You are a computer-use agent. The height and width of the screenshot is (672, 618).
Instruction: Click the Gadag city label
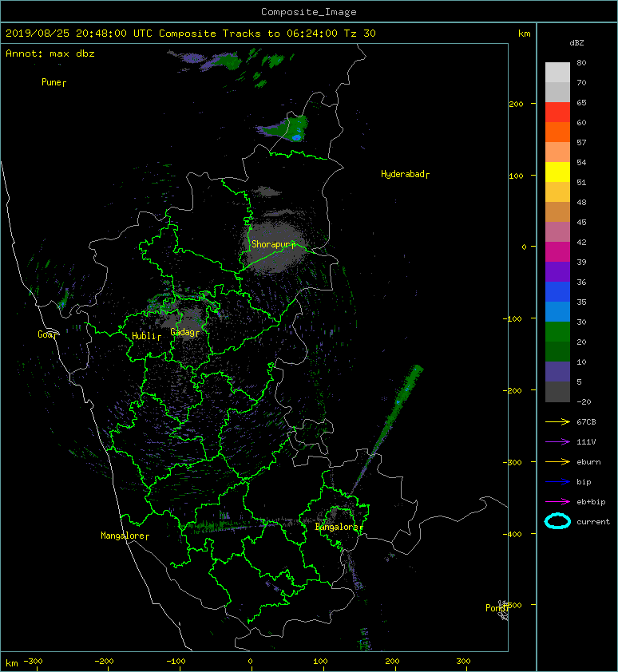tap(183, 332)
